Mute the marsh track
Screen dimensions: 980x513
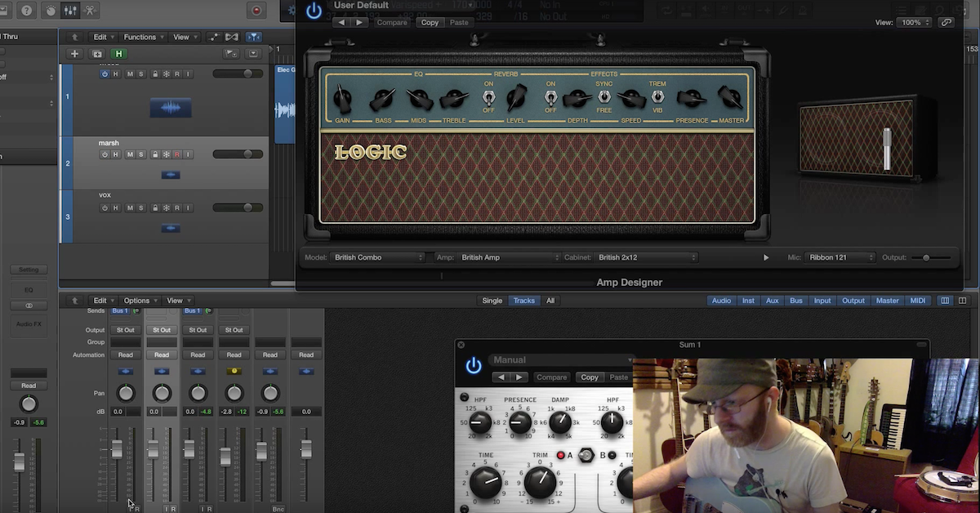pos(129,154)
